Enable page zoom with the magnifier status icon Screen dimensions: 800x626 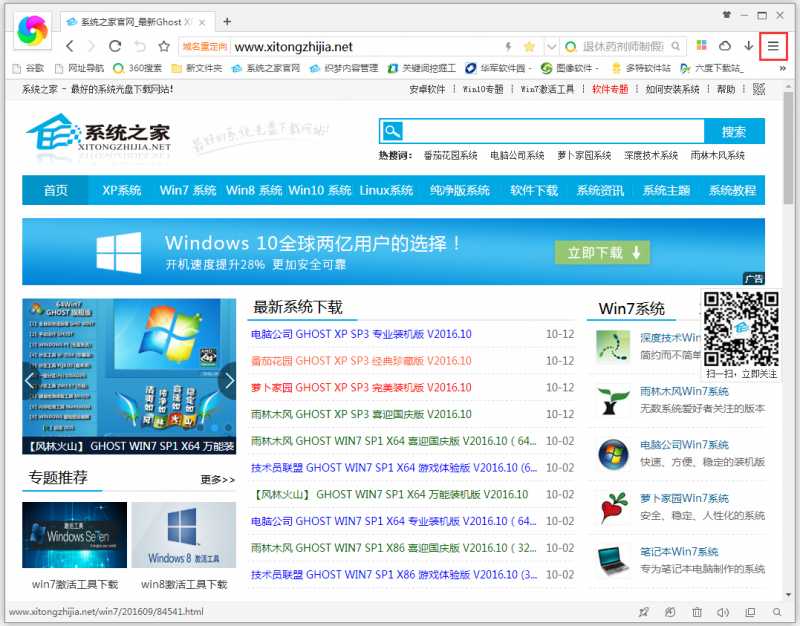[x=778, y=612]
